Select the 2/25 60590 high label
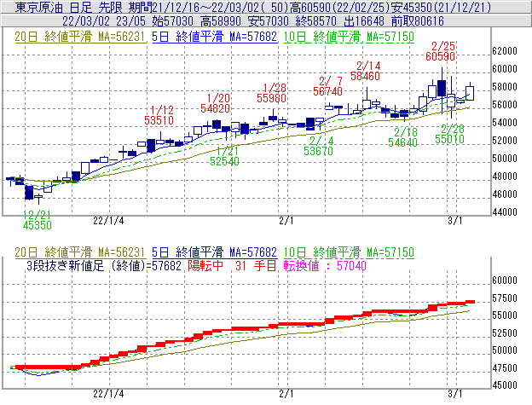The height and width of the screenshot is (405, 532). point(441,51)
